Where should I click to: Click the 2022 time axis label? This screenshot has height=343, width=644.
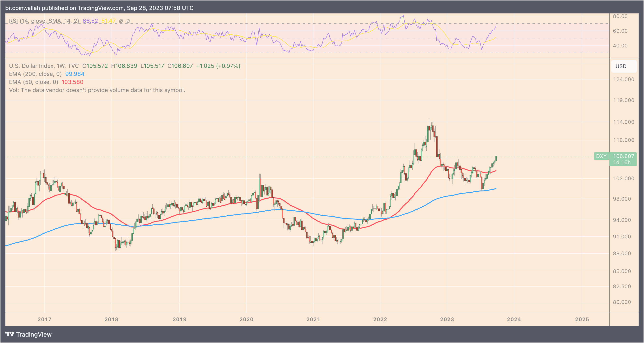(x=380, y=319)
